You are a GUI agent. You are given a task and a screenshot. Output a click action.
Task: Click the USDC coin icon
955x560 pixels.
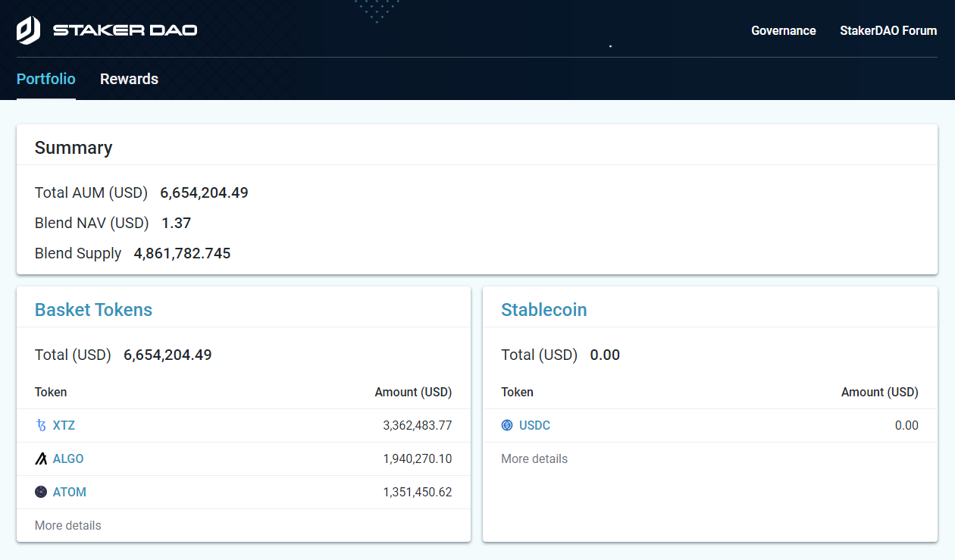click(x=507, y=426)
